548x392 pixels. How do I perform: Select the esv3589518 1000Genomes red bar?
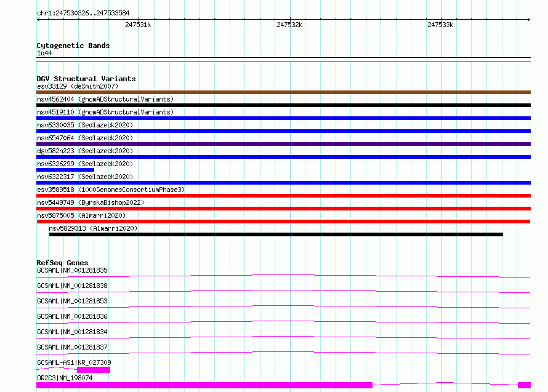283,196
